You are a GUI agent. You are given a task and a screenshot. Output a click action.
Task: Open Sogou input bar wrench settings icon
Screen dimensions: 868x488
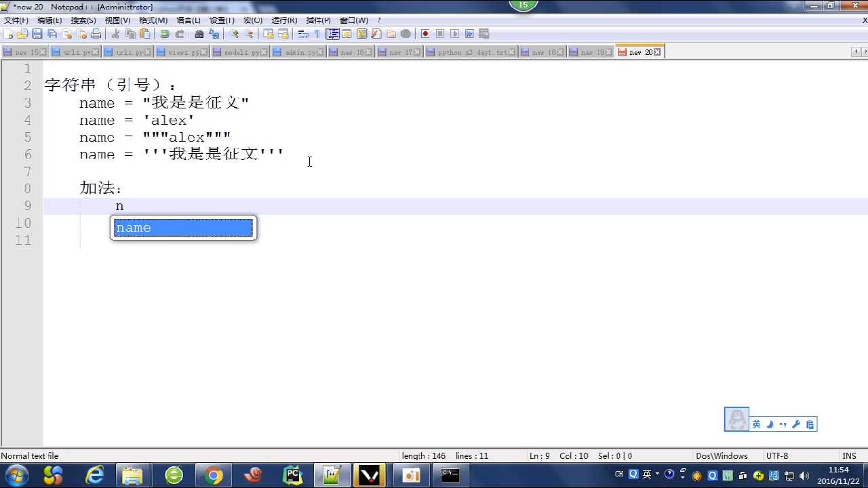pyautogui.click(x=796, y=424)
